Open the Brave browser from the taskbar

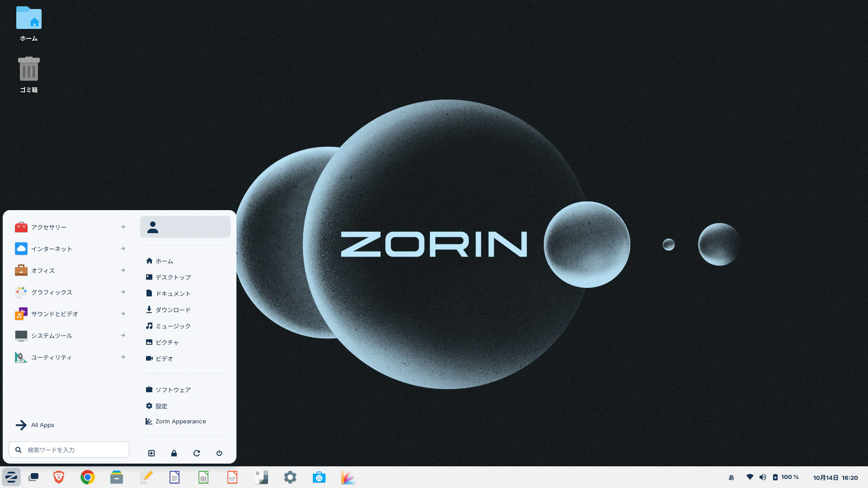pyautogui.click(x=58, y=477)
